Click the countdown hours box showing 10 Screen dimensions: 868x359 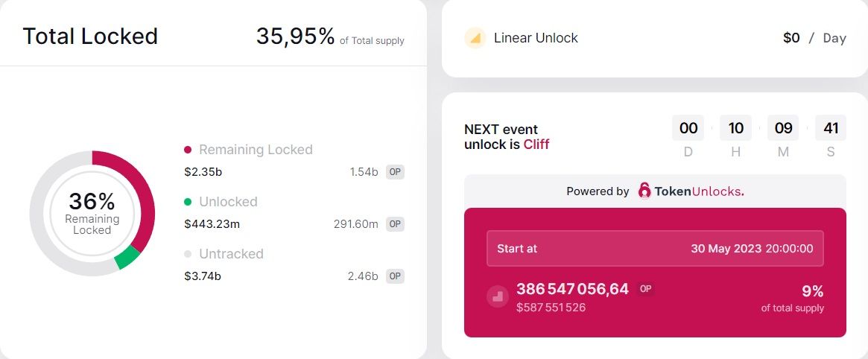pos(735,128)
